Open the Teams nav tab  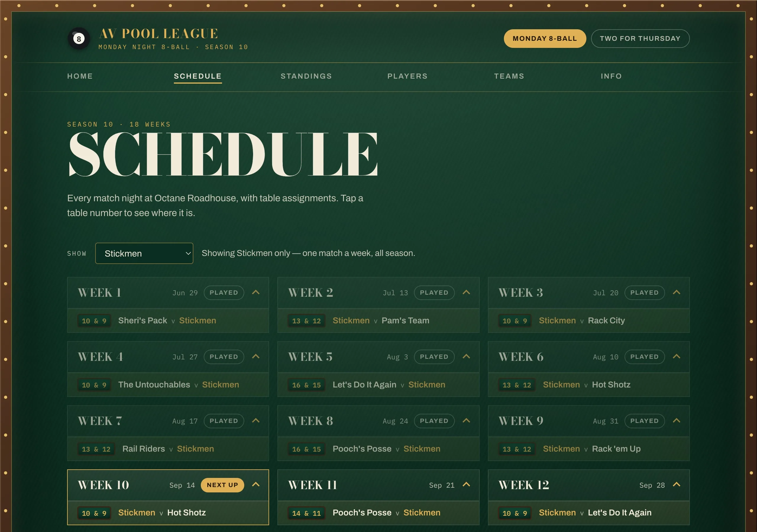[509, 76]
